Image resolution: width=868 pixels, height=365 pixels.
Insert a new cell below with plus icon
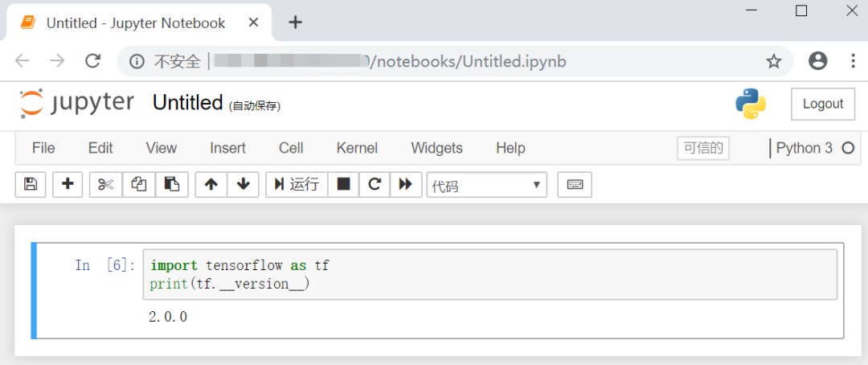coord(68,185)
